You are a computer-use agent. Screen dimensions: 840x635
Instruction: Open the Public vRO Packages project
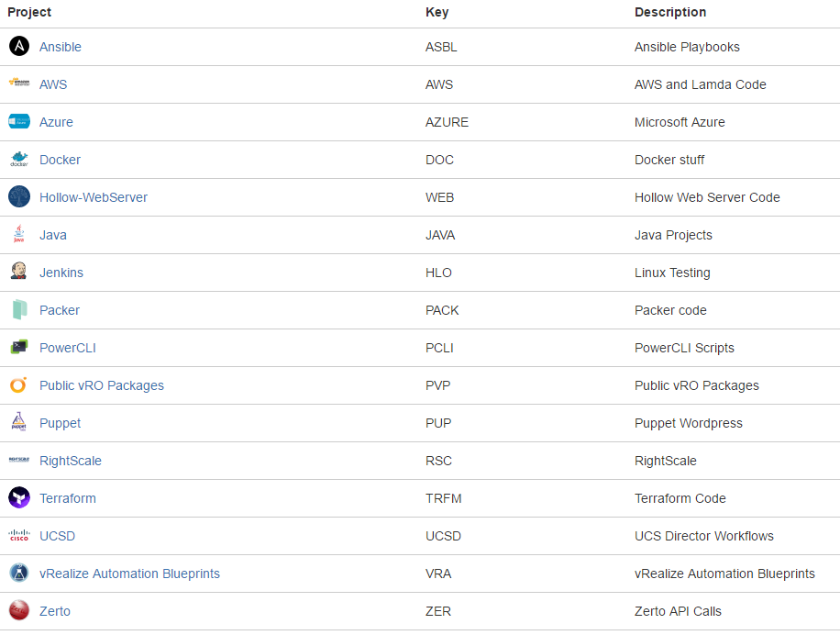[101, 385]
